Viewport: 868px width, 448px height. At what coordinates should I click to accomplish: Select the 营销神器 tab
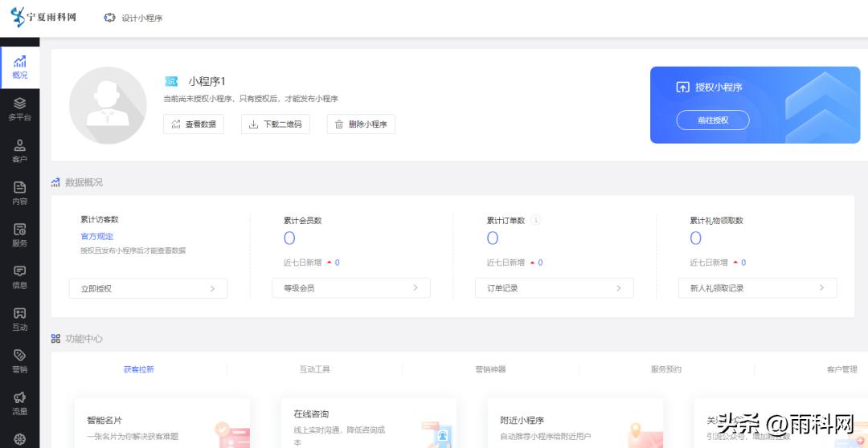point(490,369)
